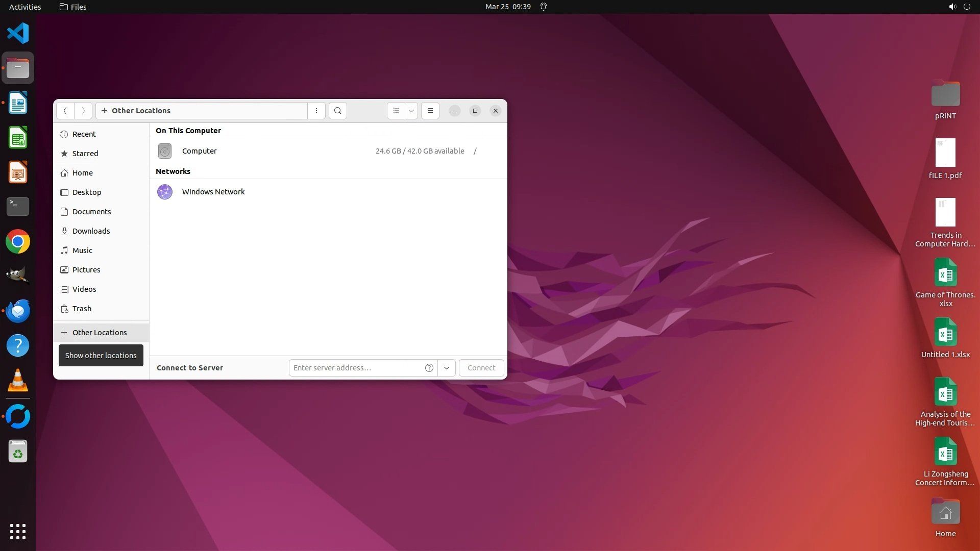Go back with the left arrow
980x551 pixels.
click(65, 111)
